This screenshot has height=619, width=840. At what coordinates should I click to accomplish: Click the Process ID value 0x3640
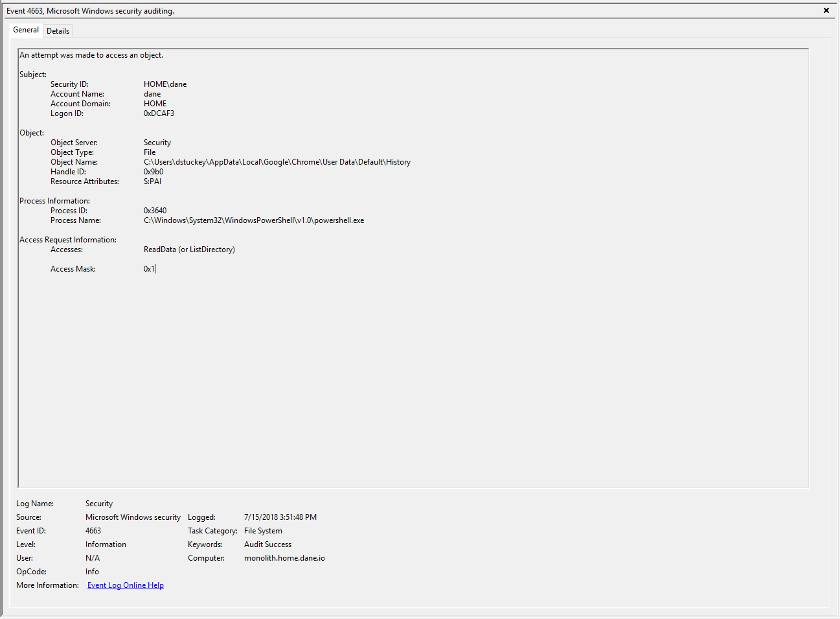coord(155,211)
